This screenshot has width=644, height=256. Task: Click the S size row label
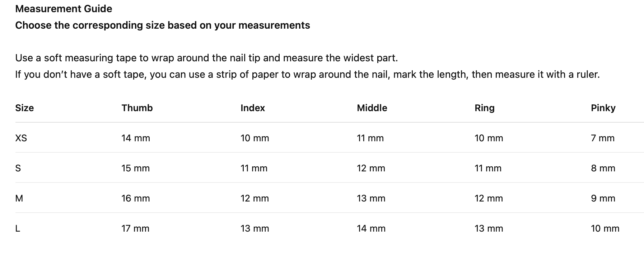tap(18, 168)
